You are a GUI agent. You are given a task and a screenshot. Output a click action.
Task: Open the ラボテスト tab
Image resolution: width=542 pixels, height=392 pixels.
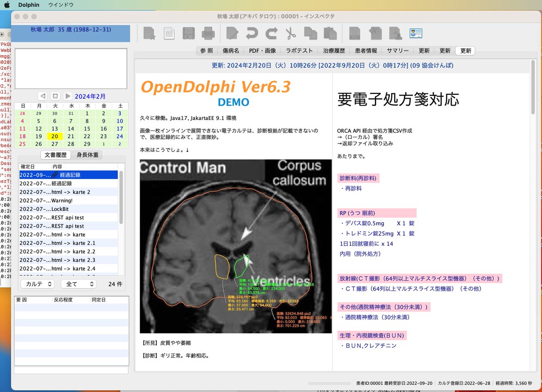coord(299,51)
